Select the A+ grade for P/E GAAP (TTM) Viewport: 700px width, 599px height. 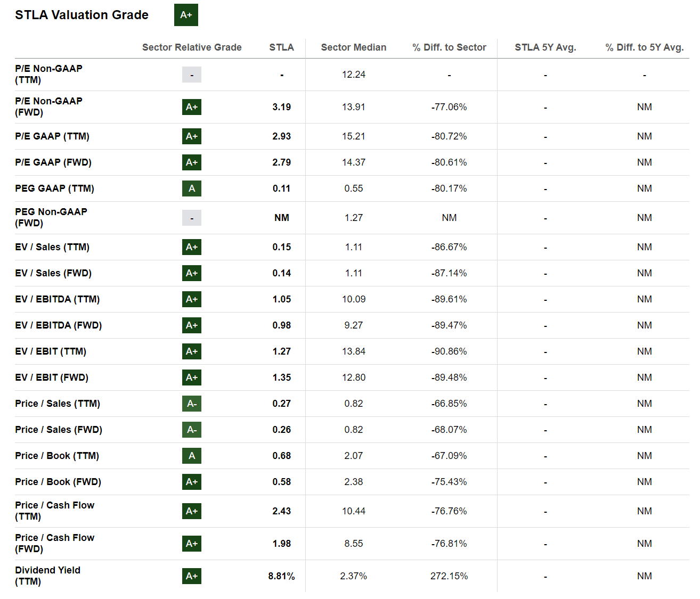(192, 136)
